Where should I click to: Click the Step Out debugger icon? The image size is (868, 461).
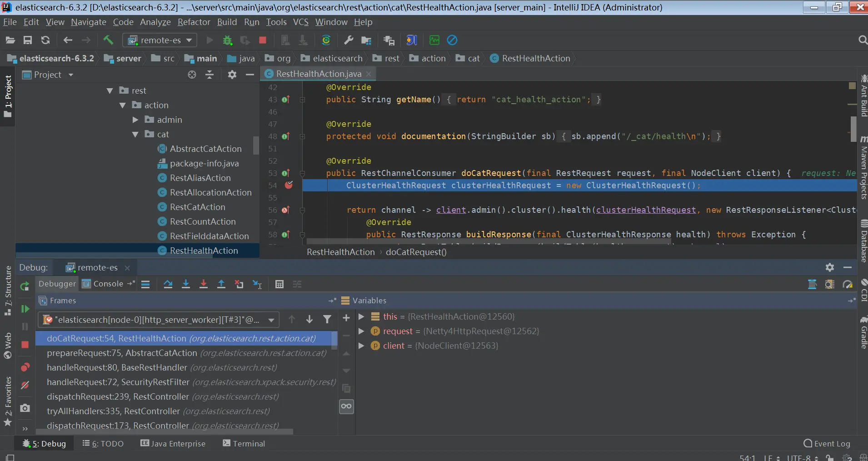point(221,284)
